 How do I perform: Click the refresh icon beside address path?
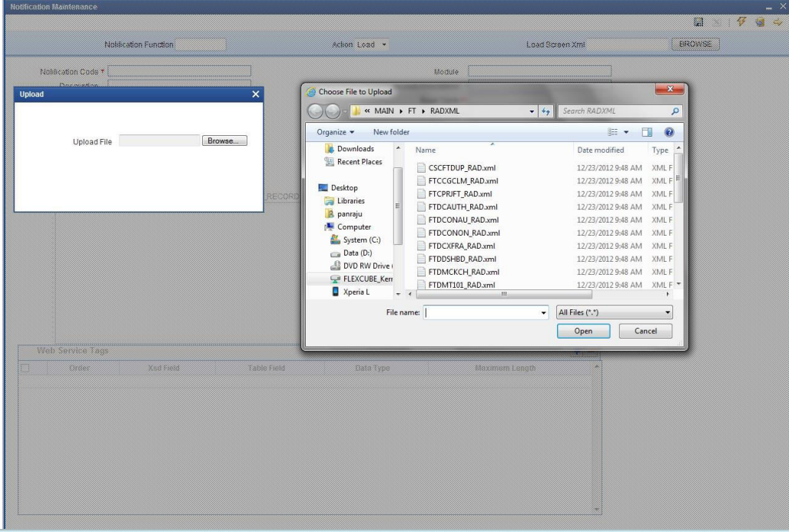pyautogui.click(x=546, y=111)
